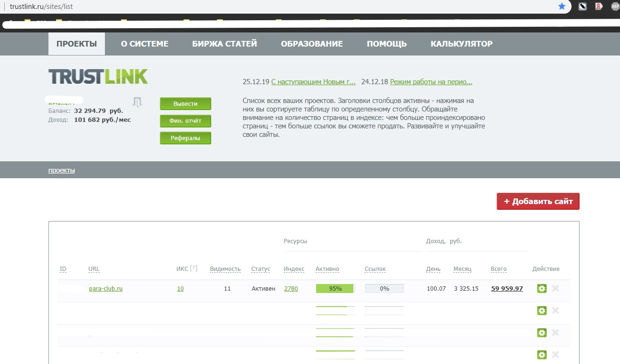Sort by the День column header

pyautogui.click(x=433, y=269)
